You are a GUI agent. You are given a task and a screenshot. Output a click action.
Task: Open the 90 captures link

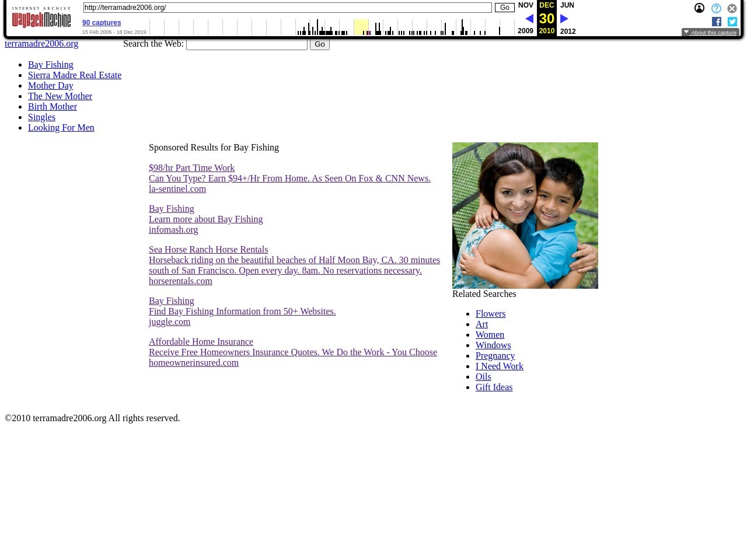[102, 23]
